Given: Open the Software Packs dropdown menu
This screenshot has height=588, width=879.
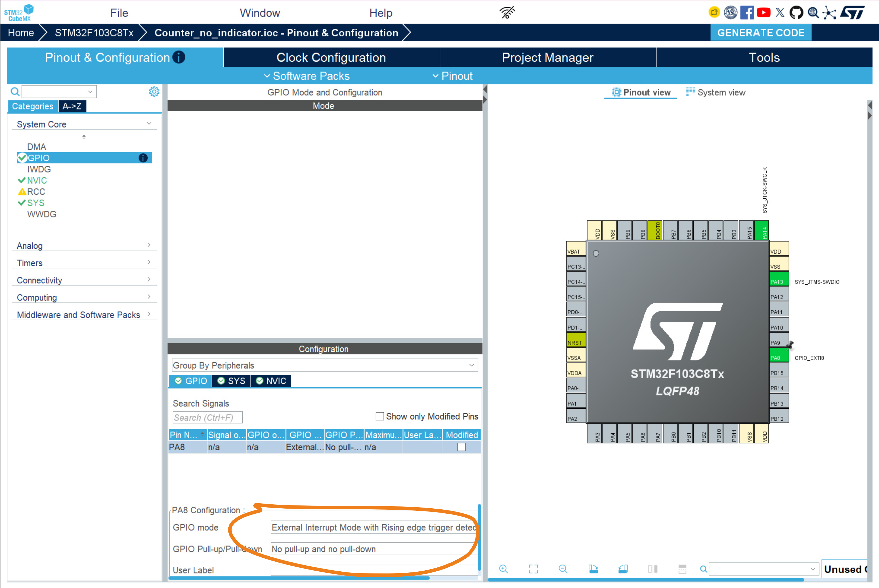Looking at the screenshot, I should pyautogui.click(x=307, y=76).
